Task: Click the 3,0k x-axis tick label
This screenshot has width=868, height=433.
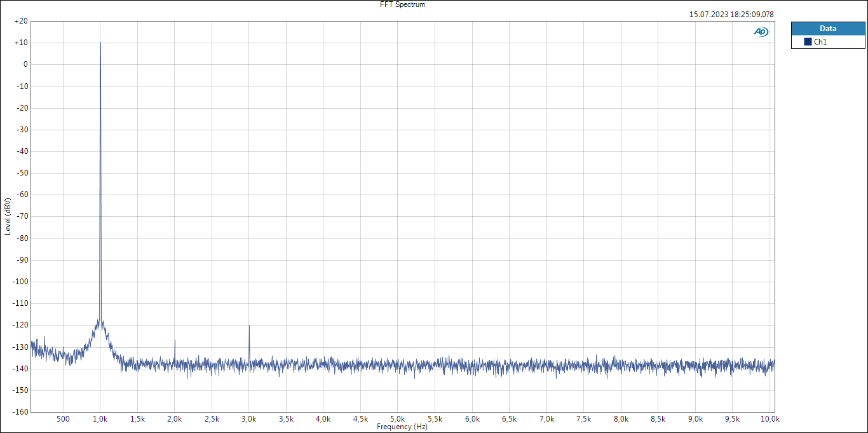Action: tap(249, 419)
